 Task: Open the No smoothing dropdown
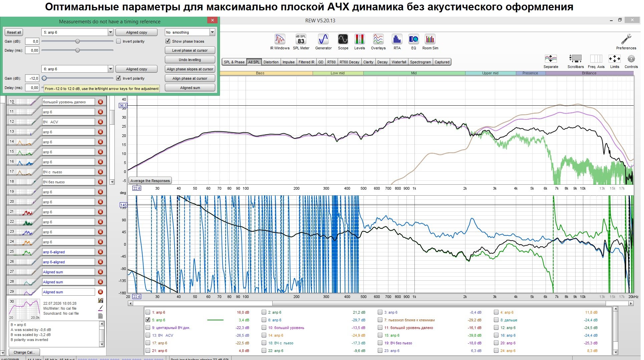pos(212,32)
